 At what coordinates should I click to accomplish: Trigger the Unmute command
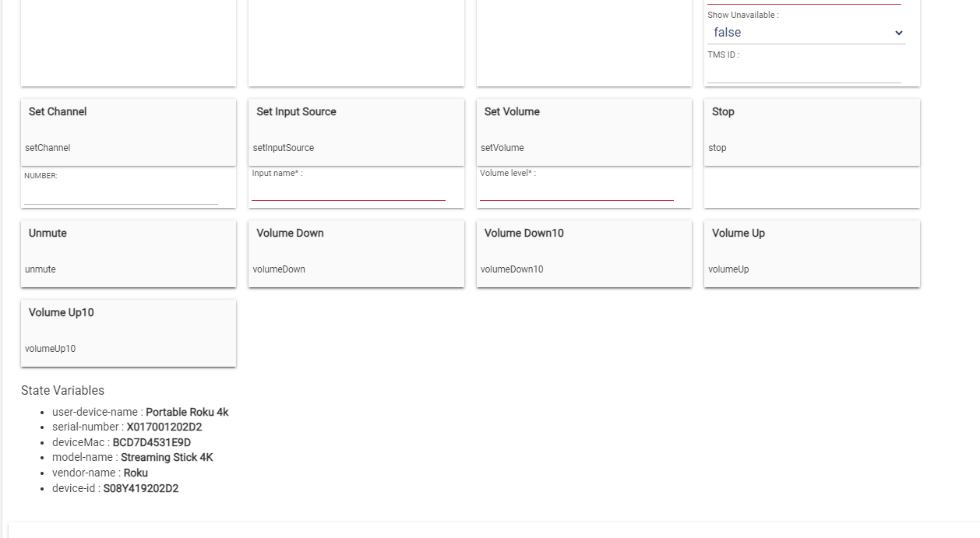128,253
